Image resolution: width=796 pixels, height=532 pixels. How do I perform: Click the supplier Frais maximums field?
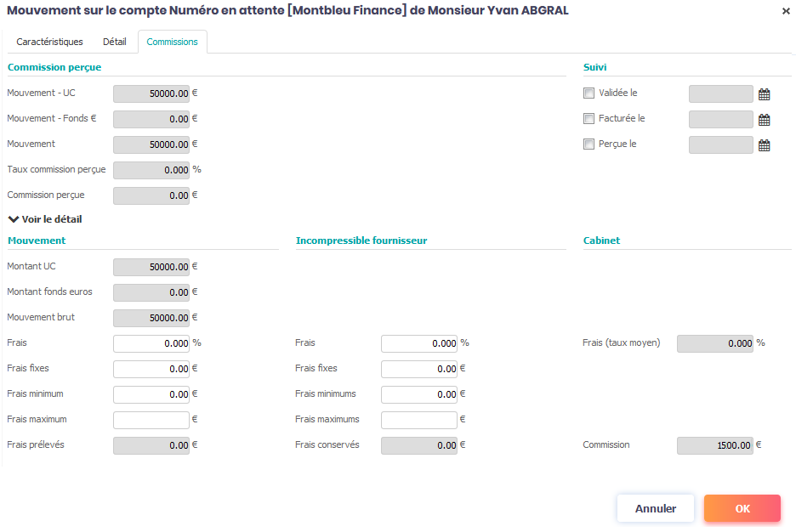pyautogui.click(x=418, y=420)
